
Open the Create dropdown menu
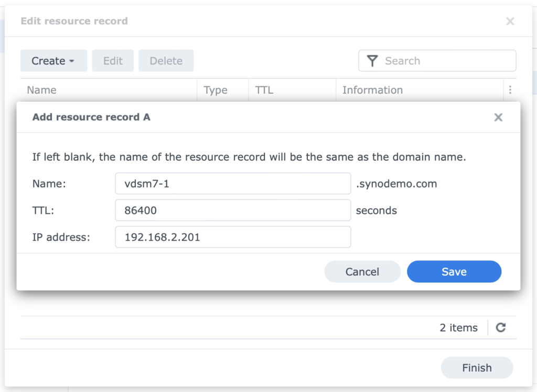[54, 61]
